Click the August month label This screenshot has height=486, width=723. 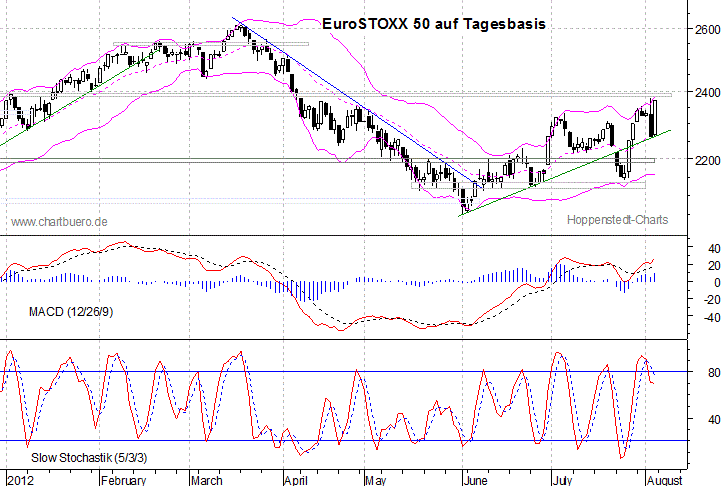click(664, 480)
